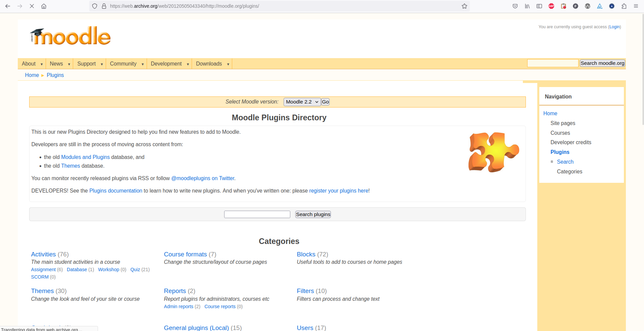Open the Modules and Plugins link
644x331 pixels.
click(85, 157)
